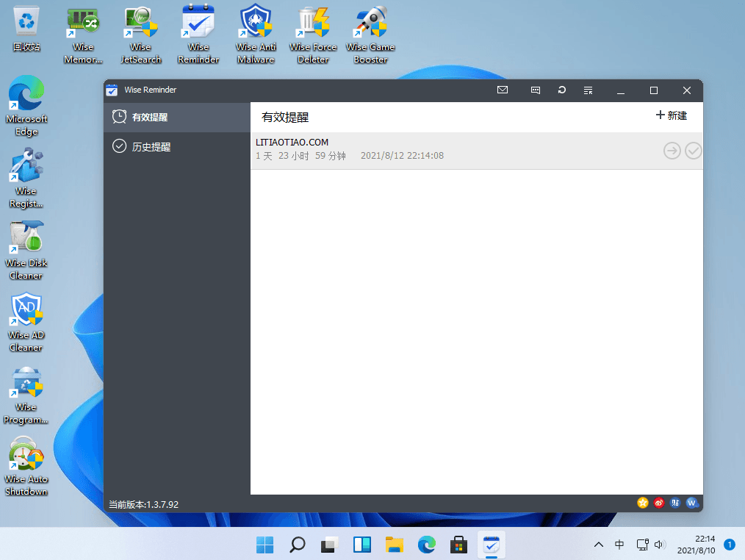Switch to the 历史提醒 sidebar tab
Viewport: 745px width, 560px height.
[x=177, y=146]
